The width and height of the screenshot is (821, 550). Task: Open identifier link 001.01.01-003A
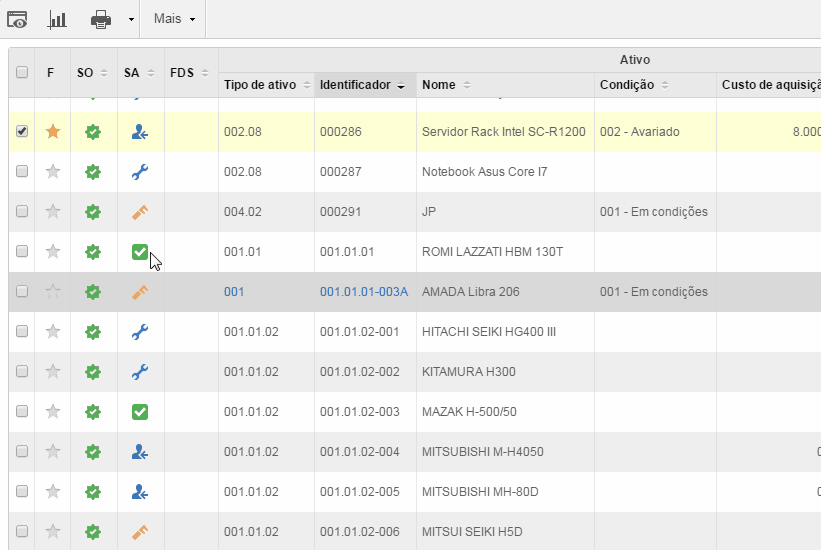point(364,292)
